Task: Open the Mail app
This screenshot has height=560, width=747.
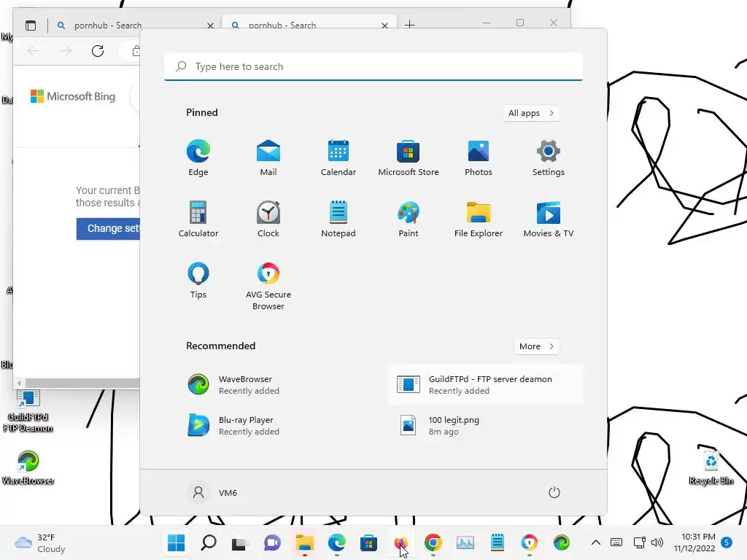Action: pyautogui.click(x=268, y=158)
